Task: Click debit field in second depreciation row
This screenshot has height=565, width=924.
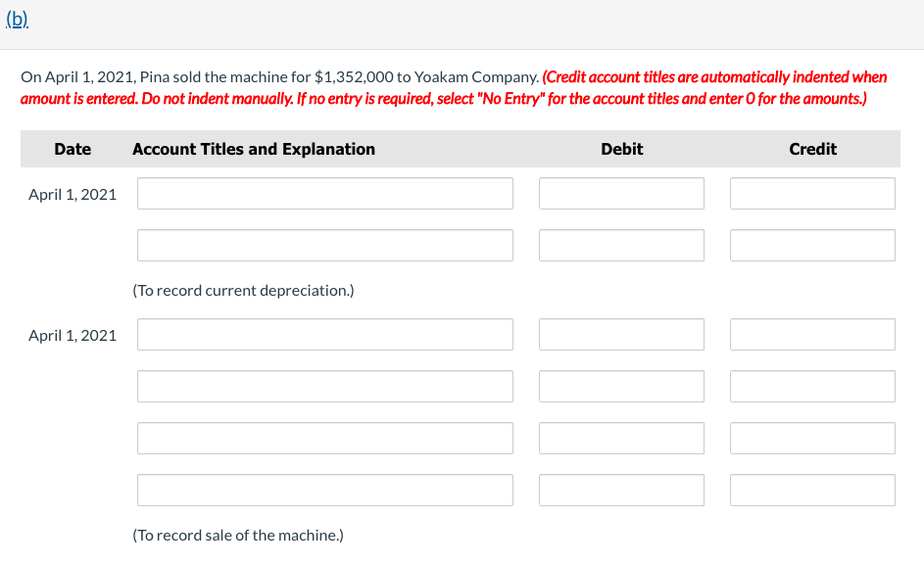Action: 621,245
